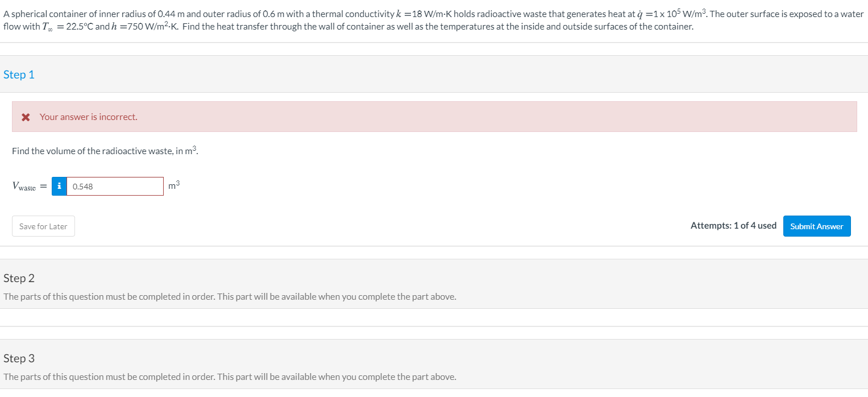This screenshot has height=397, width=868.
Task: Click the blue info icon beside the answer field
Action: pyautogui.click(x=59, y=186)
